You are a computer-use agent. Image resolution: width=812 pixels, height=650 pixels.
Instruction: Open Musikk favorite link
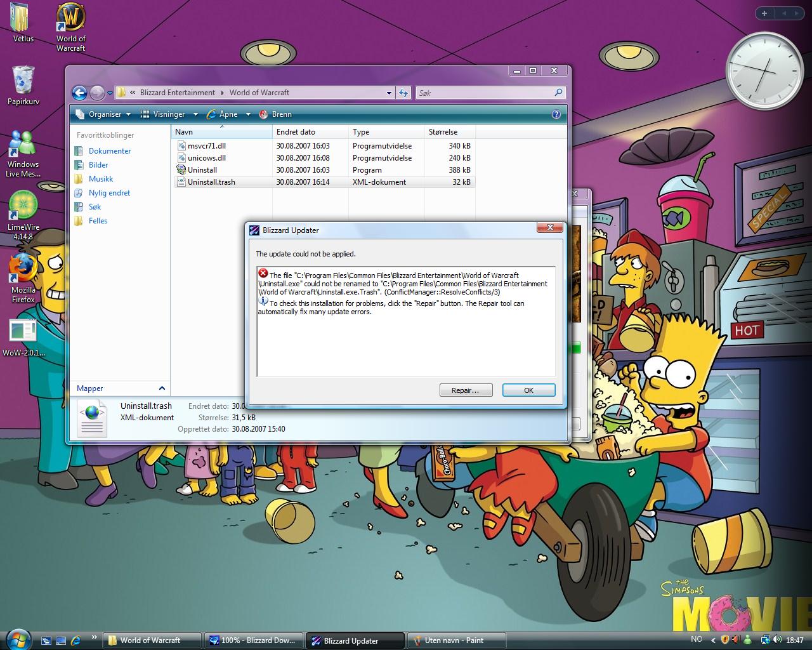tap(101, 179)
